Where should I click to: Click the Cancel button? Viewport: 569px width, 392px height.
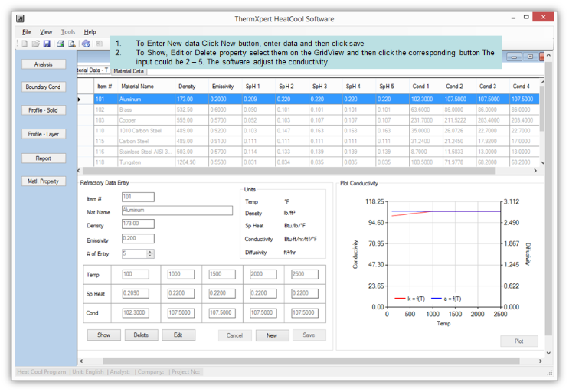tap(235, 335)
